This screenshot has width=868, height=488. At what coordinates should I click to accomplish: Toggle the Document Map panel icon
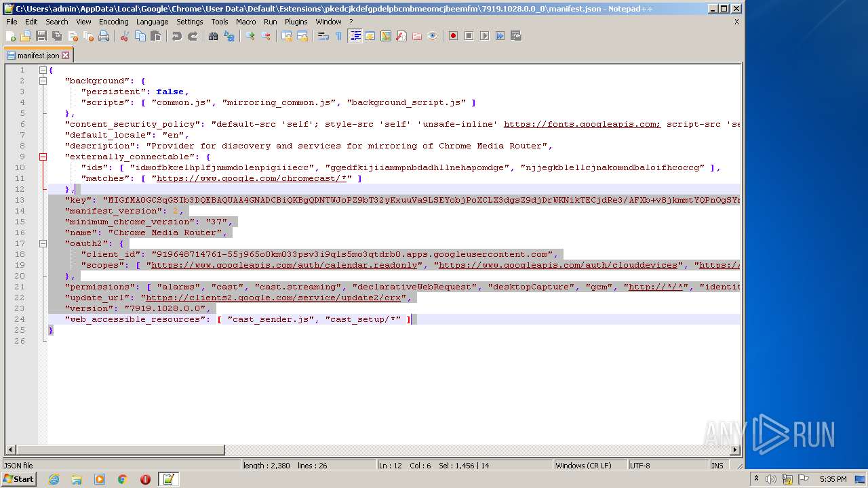[x=386, y=36]
